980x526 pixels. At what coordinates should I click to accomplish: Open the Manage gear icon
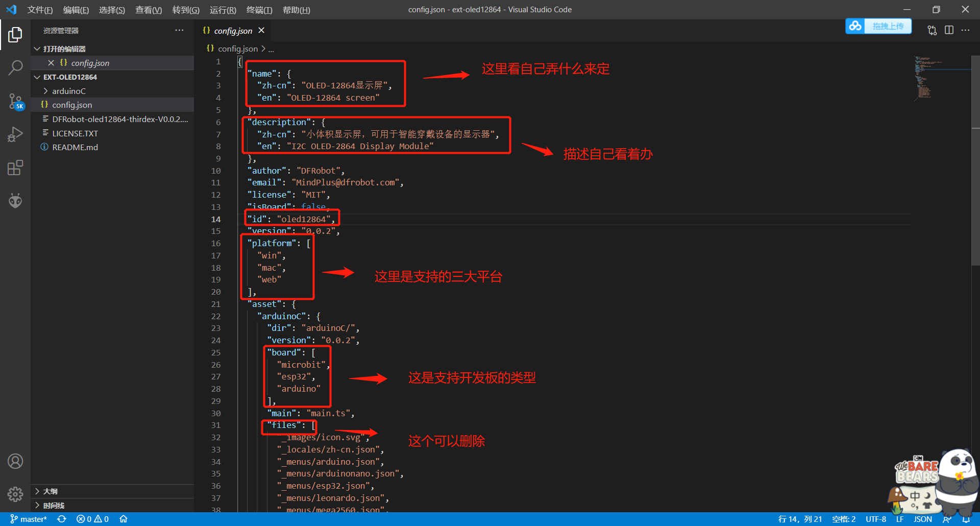pos(15,494)
